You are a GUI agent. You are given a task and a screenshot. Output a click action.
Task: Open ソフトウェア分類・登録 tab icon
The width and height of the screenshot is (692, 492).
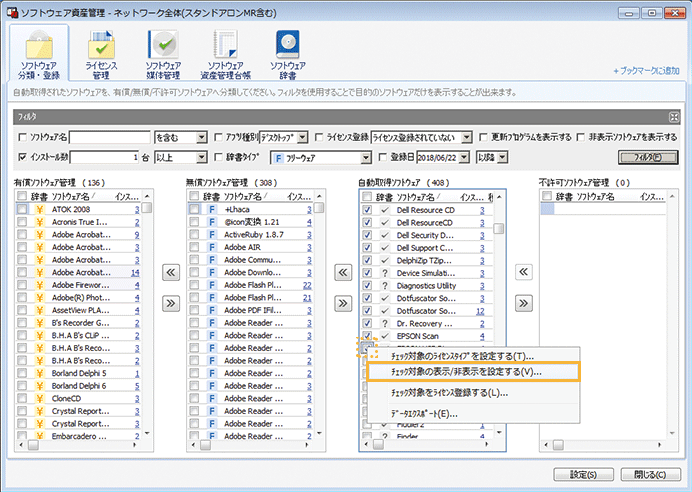[x=39, y=44]
